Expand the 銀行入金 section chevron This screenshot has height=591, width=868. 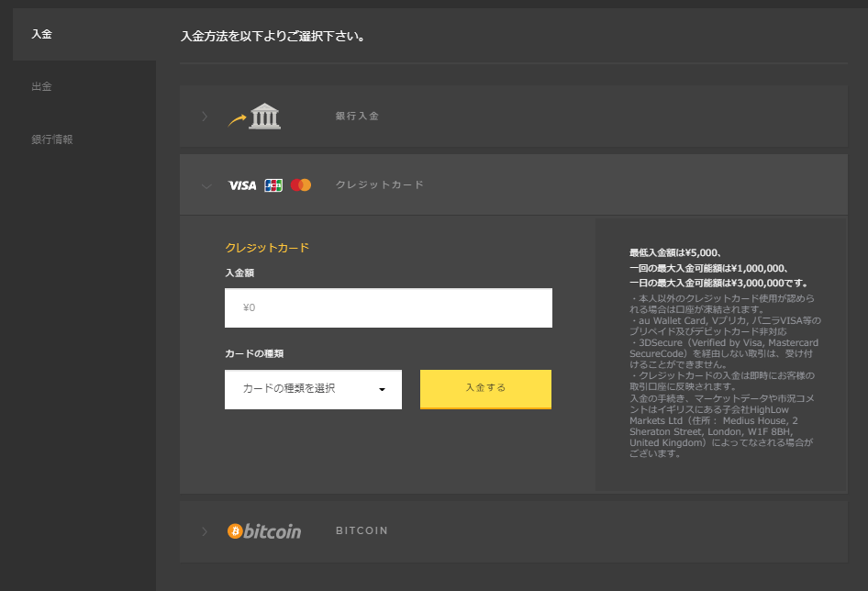coord(205,116)
